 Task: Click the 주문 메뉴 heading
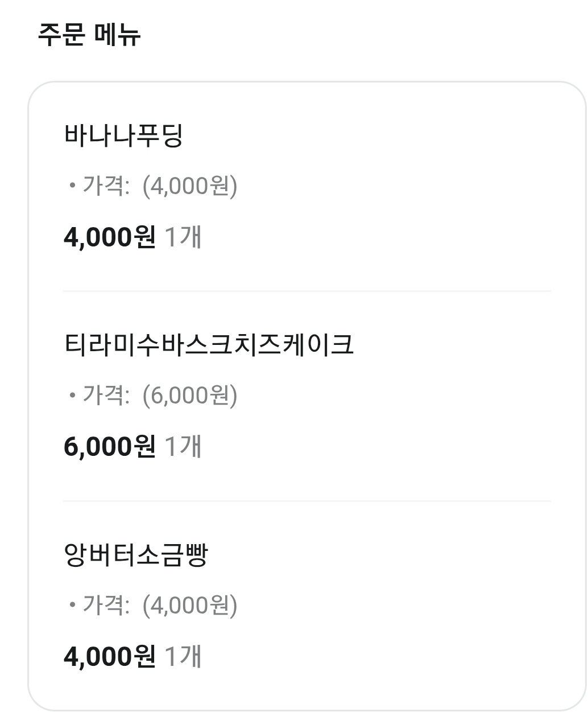pyautogui.click(x=89, y=34)
